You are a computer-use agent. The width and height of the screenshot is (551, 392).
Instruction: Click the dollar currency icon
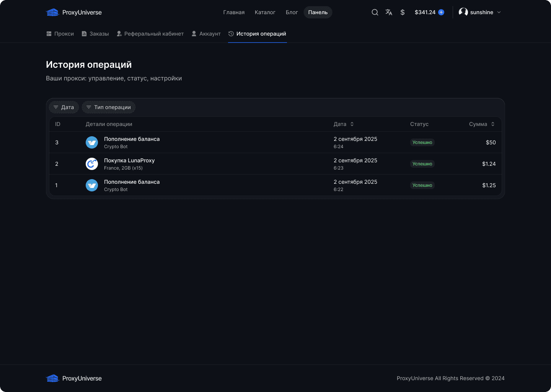coord(403,12)
